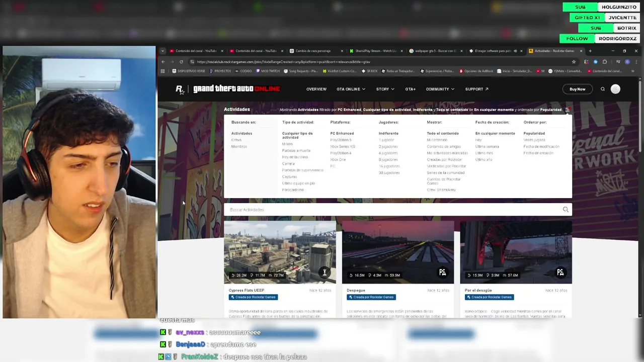Select Crews under Buscando en
This screenshot has width=644, height=362.
pyautogui.click(x=236, y=140)
